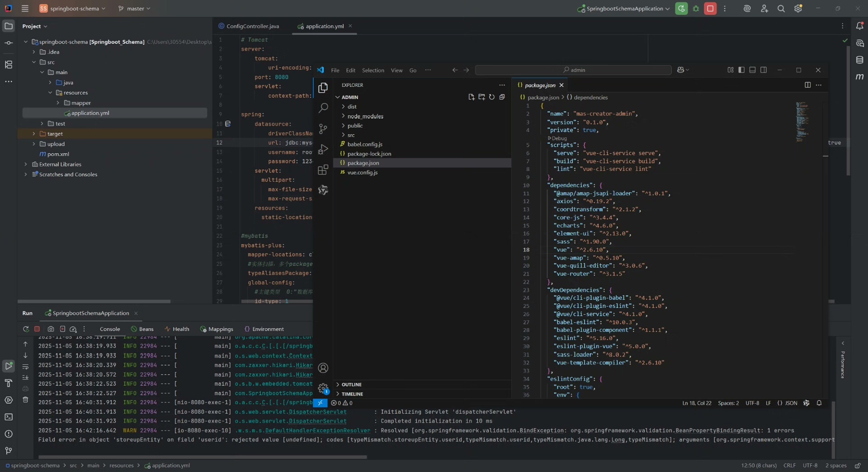Expand the node_modules folder
Image resolution: width=868 pixels, height=472 pixels.
[365, 116]
